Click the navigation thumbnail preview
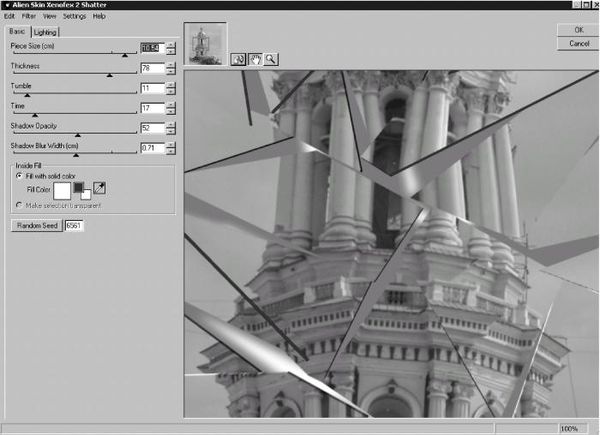Screen dimensions: 600x435 206,41
